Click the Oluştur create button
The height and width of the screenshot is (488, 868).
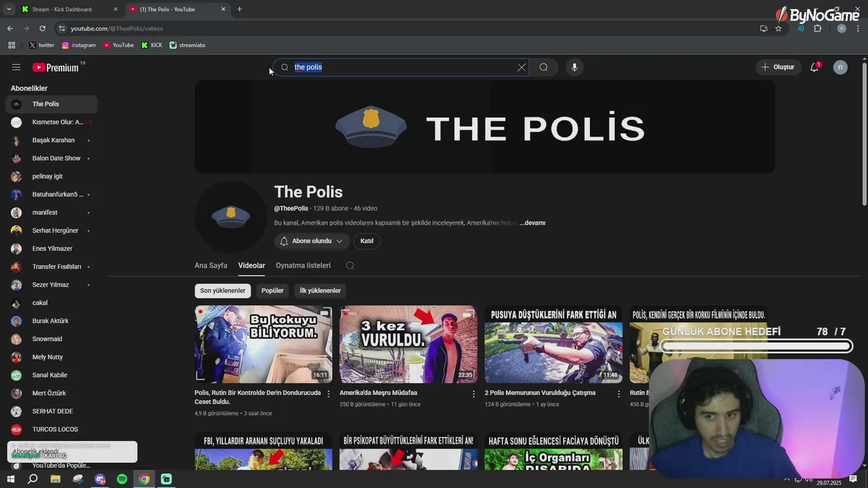coord(777,67)
